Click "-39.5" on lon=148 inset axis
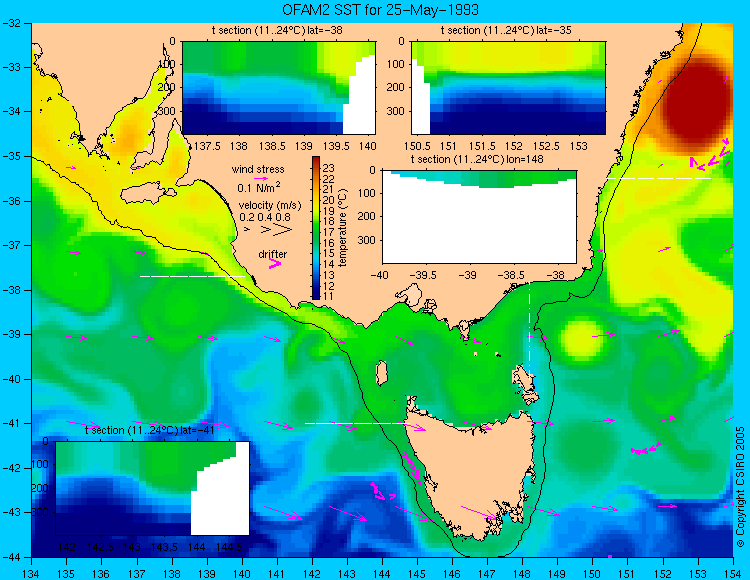Image resolution: width=750 pixels, height=580 pixels. [423, 275]
